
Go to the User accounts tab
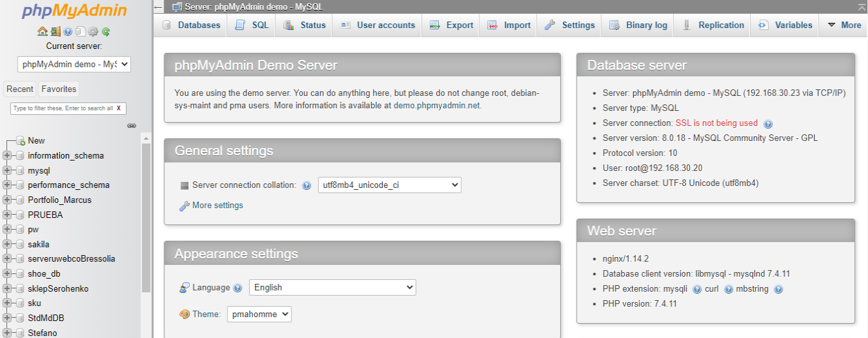(x=378, y=25)
